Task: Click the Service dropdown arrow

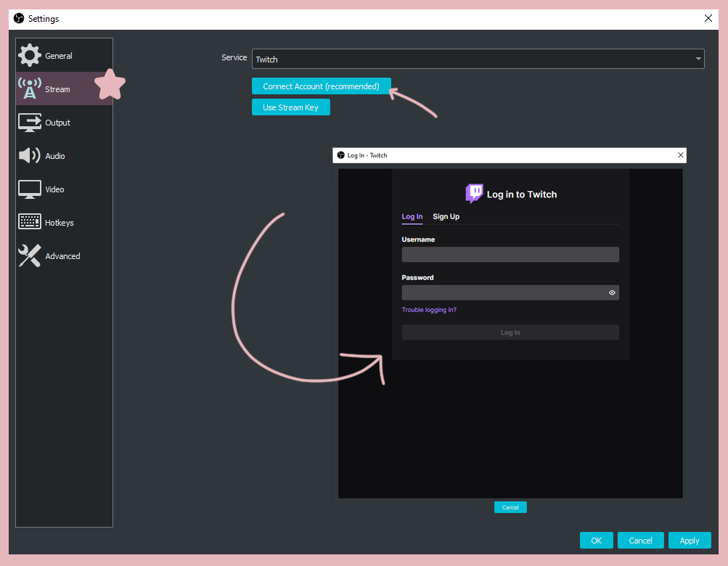Action: point(698,59)
